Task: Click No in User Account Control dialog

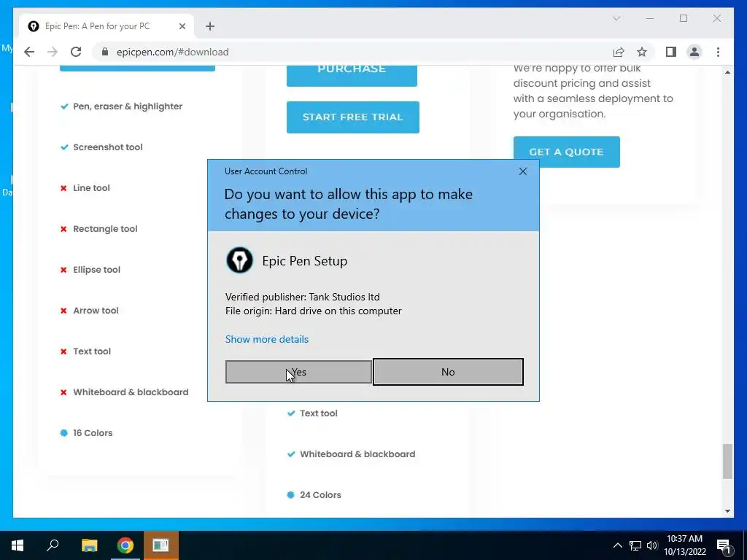Action: pos(448,372)
